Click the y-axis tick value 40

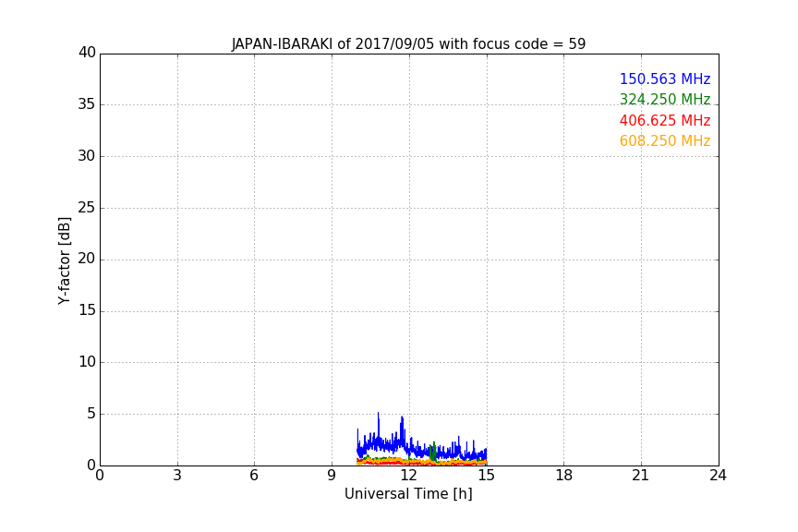pos(87,53)
